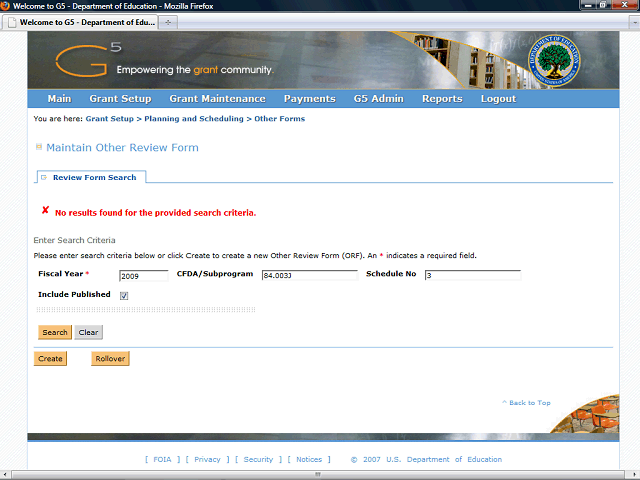Follow the Other Forms breadcrumb link
Screen dimensions: 640x480
pos(280,119)
